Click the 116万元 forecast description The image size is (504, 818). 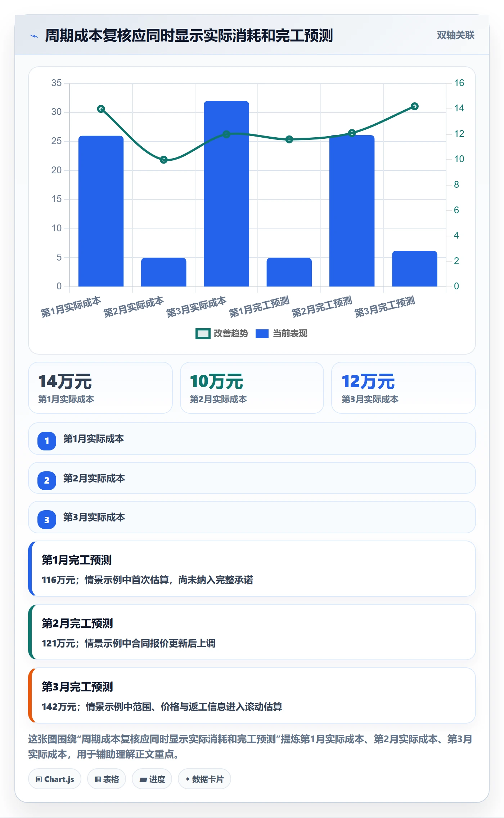(148, 580)
